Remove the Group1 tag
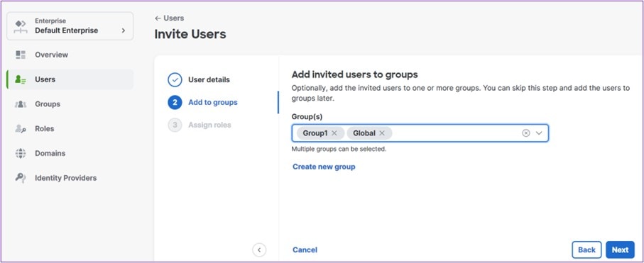644x263 pixels. pos(334,133)
